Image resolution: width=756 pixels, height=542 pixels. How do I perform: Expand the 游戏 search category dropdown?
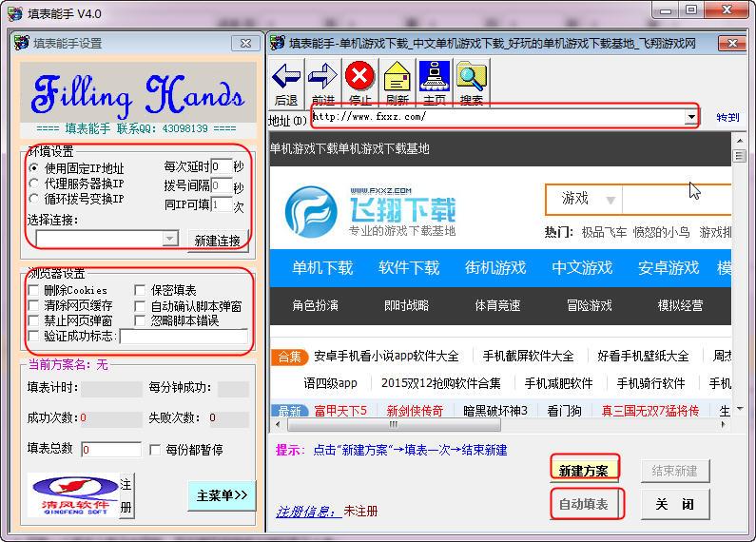(x=611, y=200)
